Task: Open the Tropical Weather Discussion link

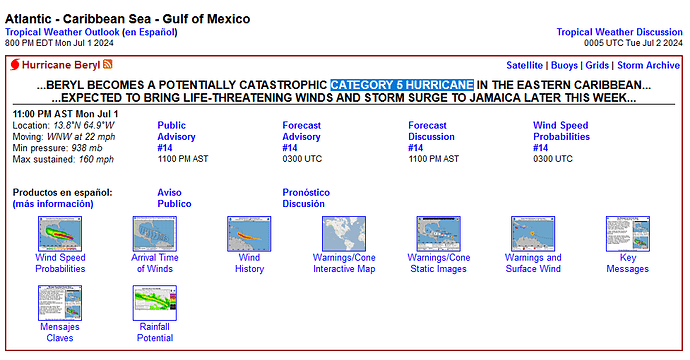Action: [620, 32]
